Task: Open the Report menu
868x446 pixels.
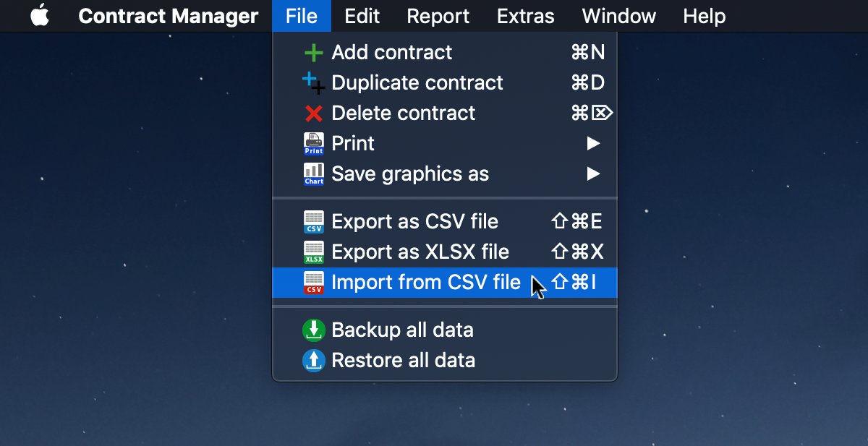Action: point(438,16)
